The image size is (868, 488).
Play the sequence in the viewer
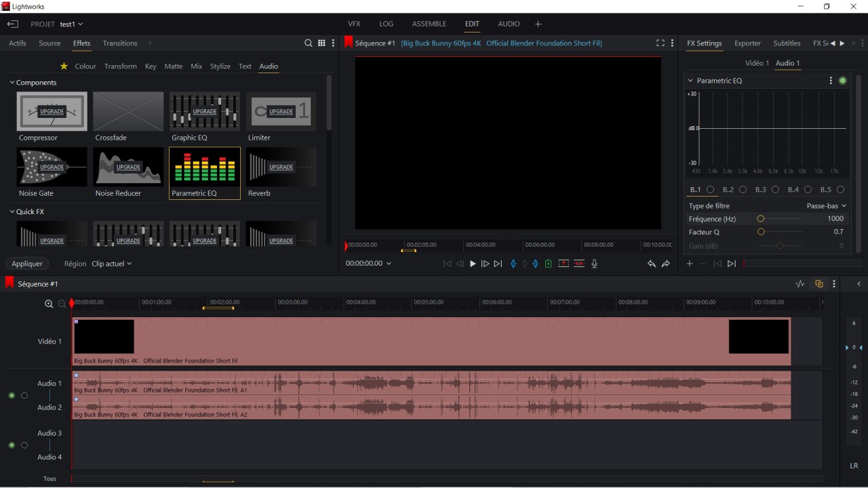coord(473,264)
